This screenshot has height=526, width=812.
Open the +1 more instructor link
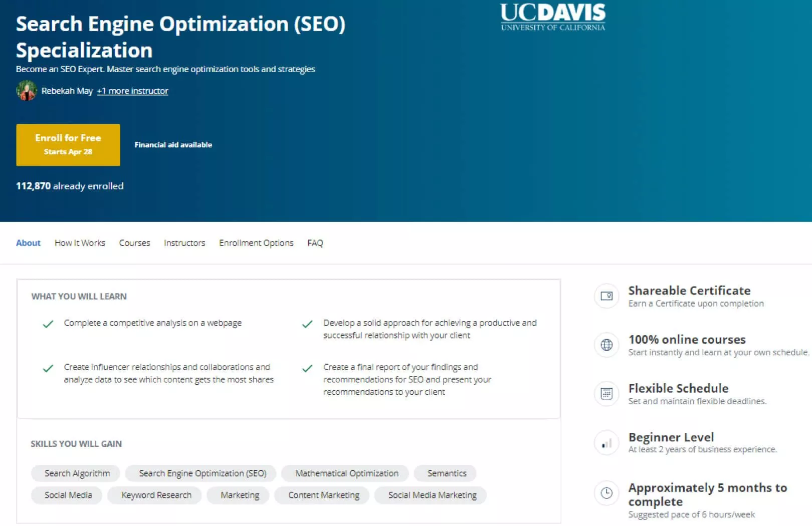[x=132, y=91]
